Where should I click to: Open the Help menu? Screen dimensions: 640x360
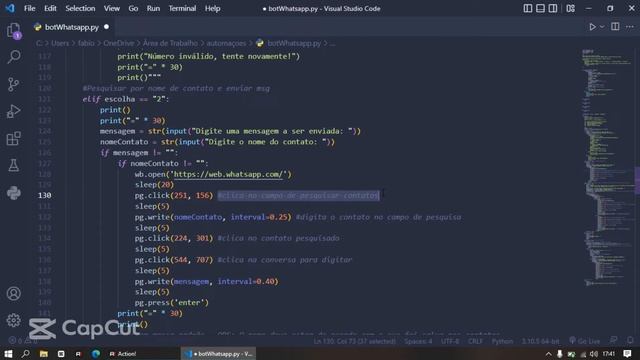(212, 8)
